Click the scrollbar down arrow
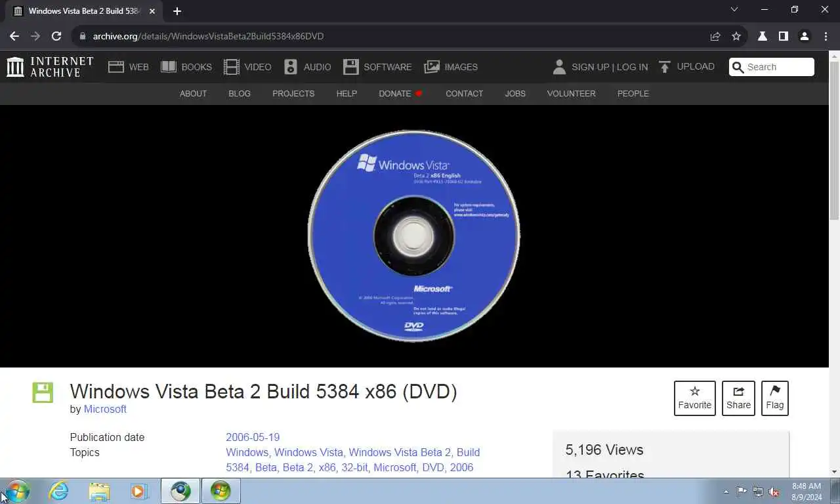 834,471
